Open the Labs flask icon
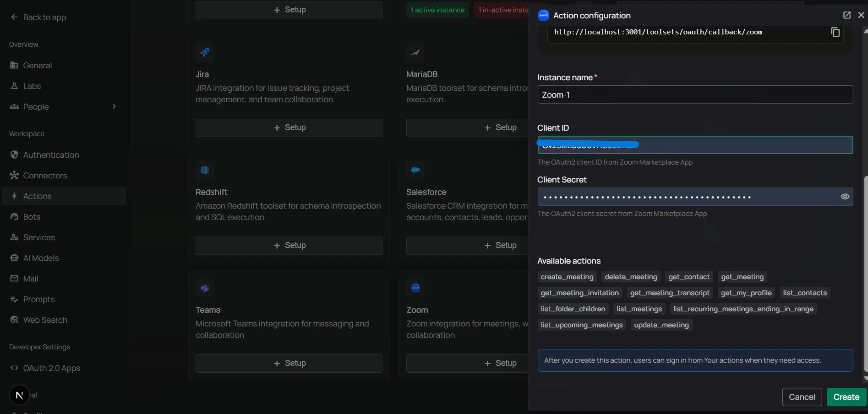 (x=14, y=86)
